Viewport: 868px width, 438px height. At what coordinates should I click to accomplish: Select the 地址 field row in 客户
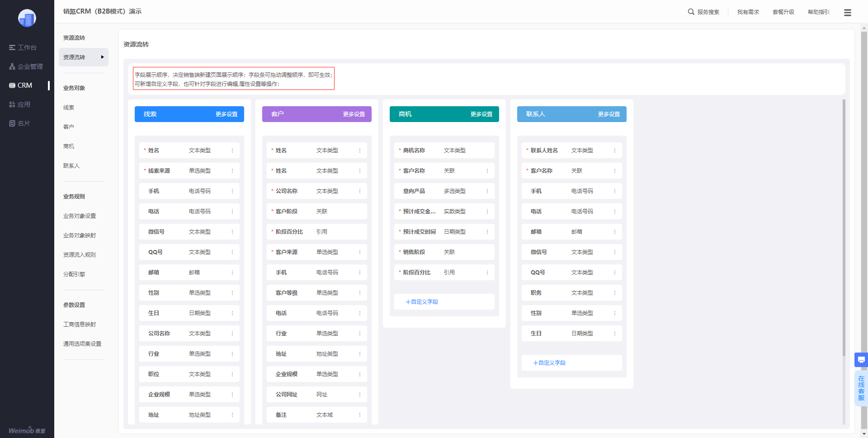tap(317, 354)
